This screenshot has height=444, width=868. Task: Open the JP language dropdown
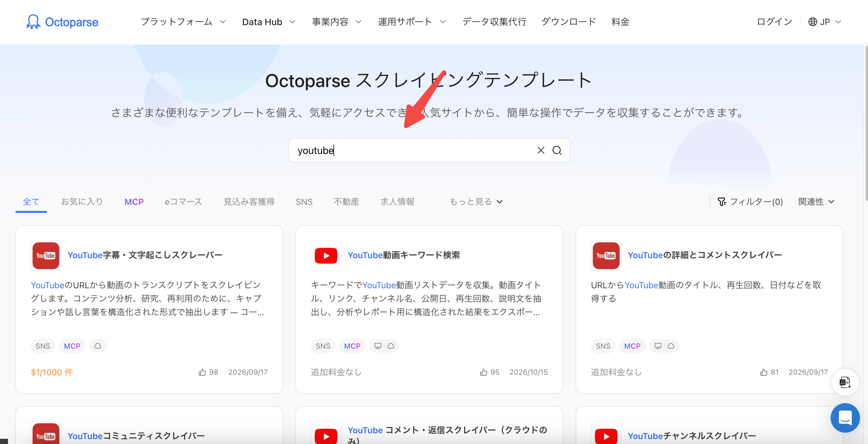(825, 22)
